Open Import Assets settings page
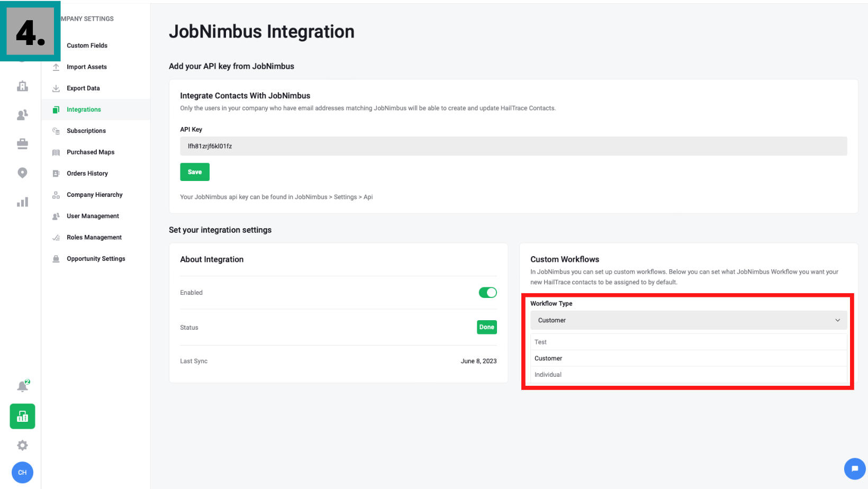The image size is (868, 489). [87, 67]
